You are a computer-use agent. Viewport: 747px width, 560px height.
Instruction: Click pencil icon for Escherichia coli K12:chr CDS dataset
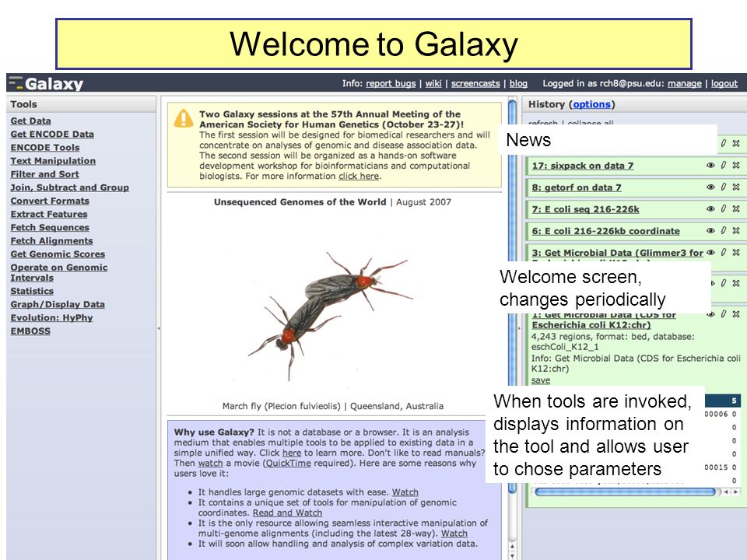723,313
